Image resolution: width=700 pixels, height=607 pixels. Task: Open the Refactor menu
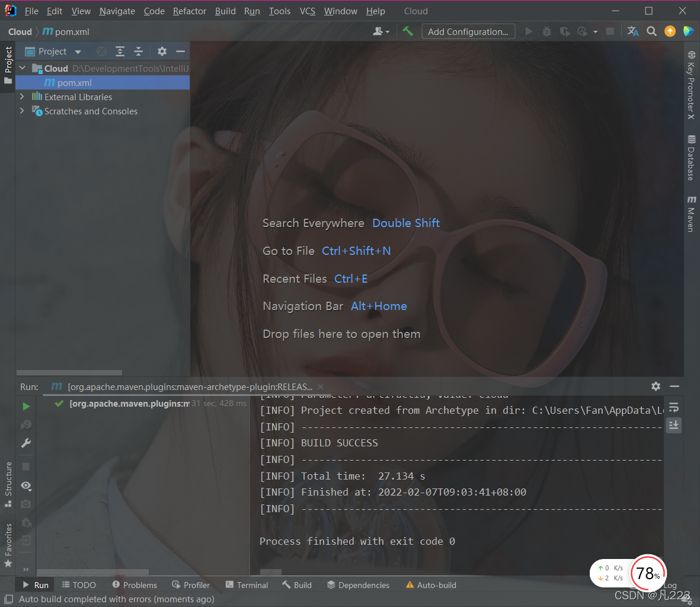[189, 11]
